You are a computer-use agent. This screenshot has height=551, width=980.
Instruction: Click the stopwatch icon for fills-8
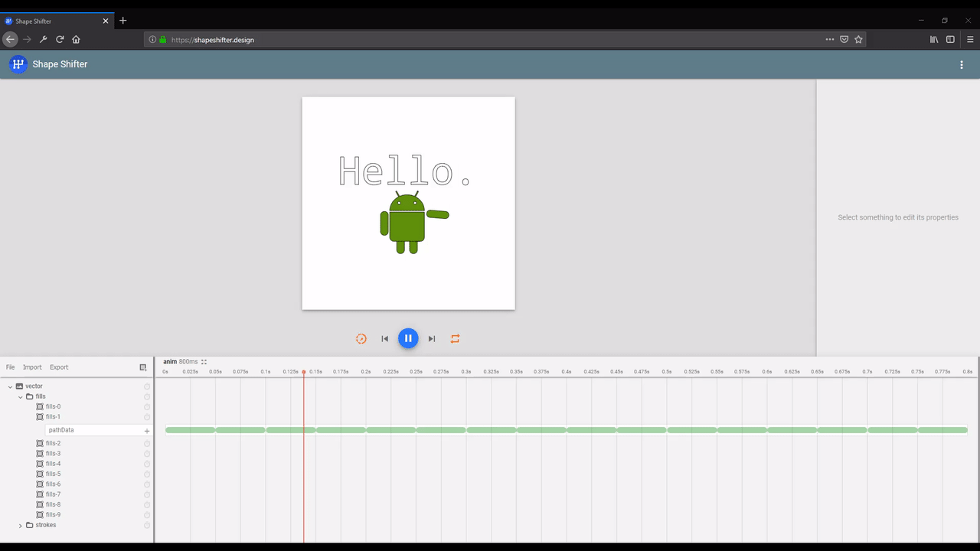coord(147,504)
